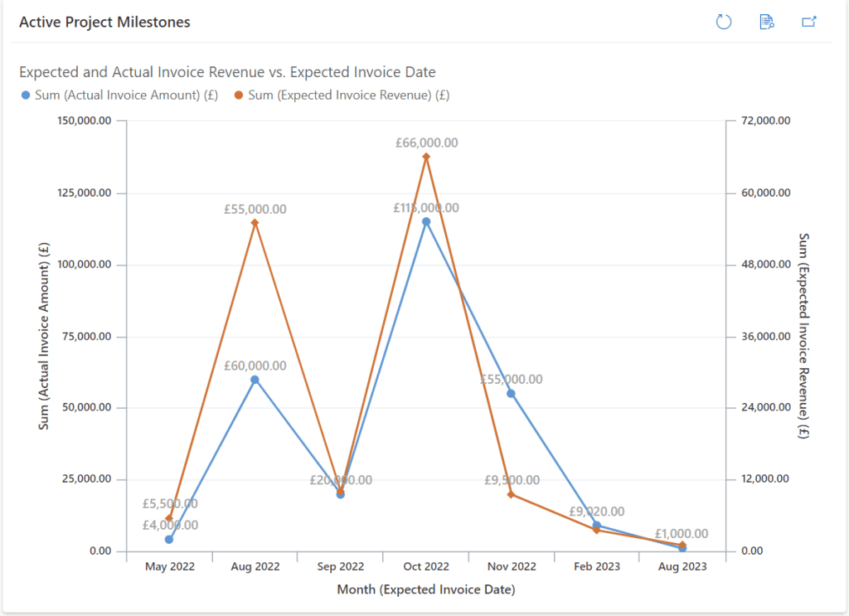Select the orange peak marker at £66,000.00

pos(425,155)
